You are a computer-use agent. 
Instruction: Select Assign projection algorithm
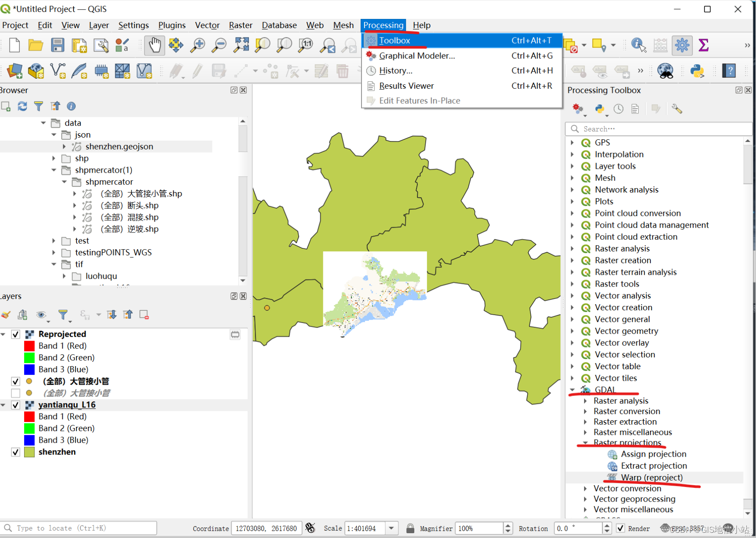[x=654, y=454]
